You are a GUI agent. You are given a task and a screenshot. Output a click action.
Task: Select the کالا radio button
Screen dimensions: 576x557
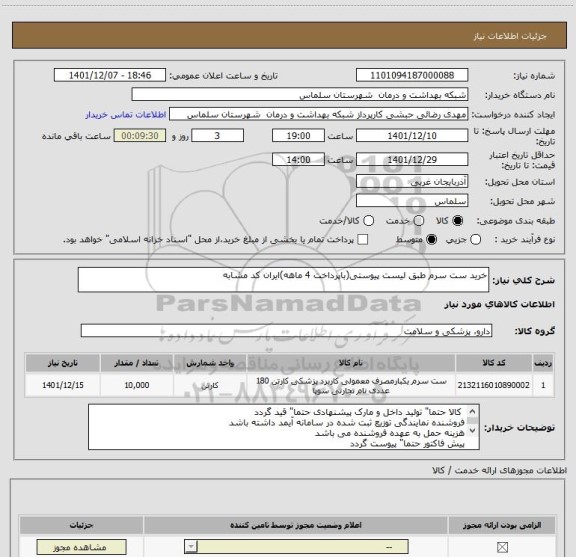point(458,221)
